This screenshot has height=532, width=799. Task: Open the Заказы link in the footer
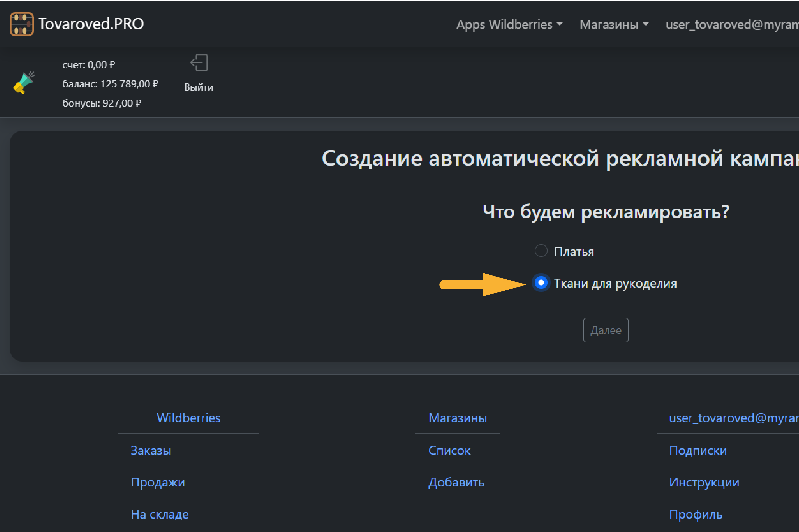pyautogui.click(x=151, y=450)
